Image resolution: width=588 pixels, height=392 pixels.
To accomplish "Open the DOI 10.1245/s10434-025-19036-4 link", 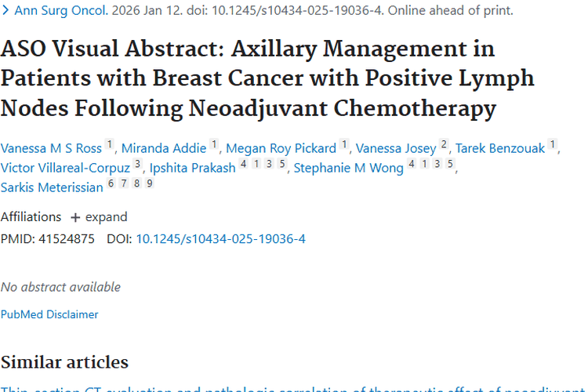I will [220, 239].
